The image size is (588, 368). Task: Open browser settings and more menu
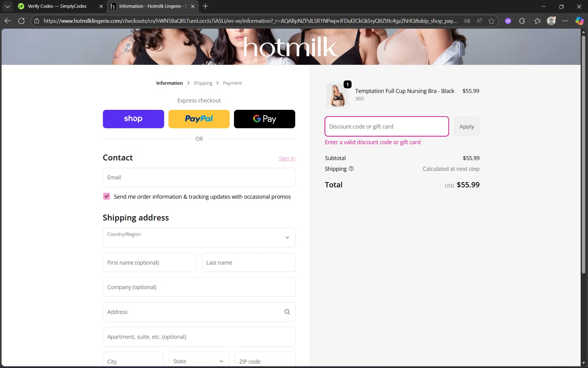click(565, 21)
